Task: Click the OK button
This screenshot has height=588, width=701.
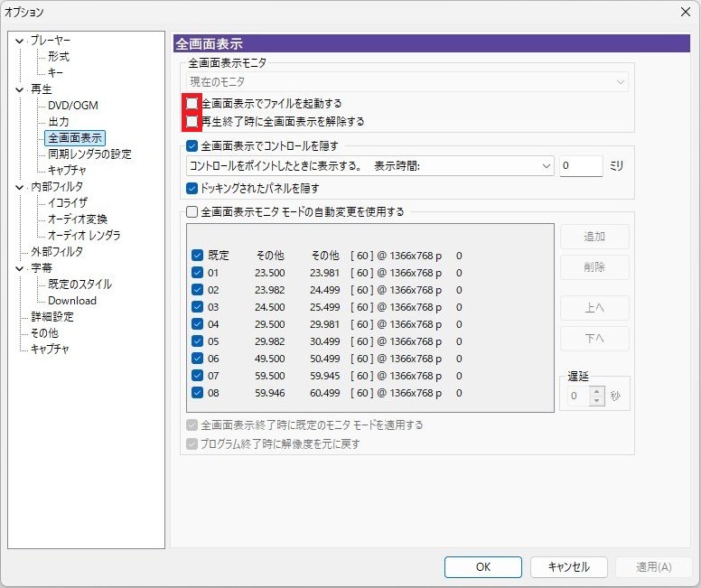Action: (482, 566)
